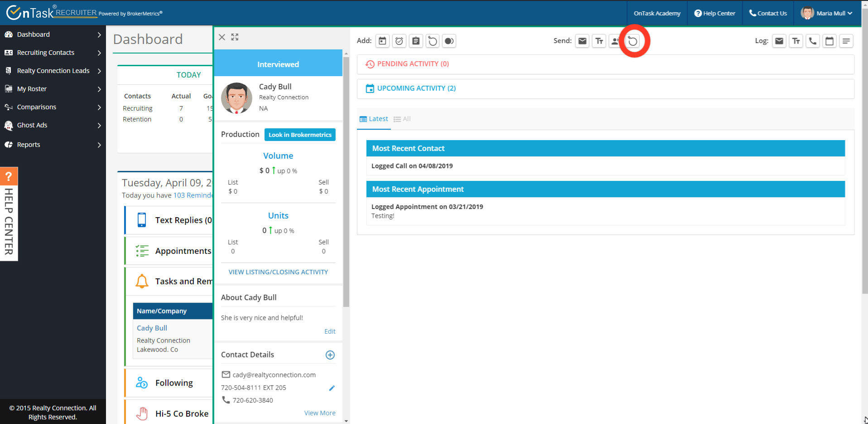Click the contact panel vertical scrollbar
The width and height of the screenshot is (868, 424).
coord(347,181)
